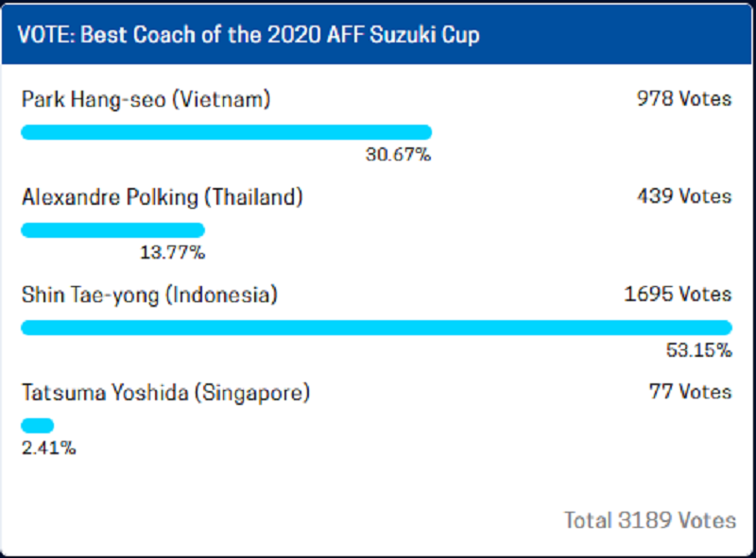Click the Park Hang-seo result bar
Image resolution: width=756 pixels, height=558 pixels.
tap(227, 132)
